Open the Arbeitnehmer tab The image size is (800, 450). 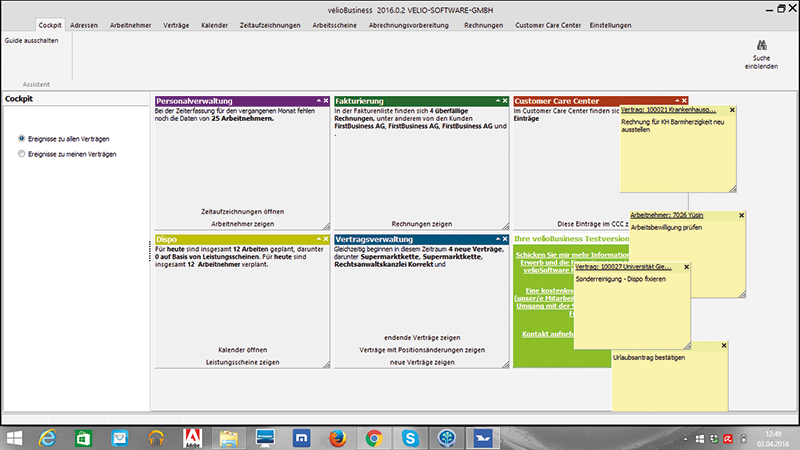(131, 25)
